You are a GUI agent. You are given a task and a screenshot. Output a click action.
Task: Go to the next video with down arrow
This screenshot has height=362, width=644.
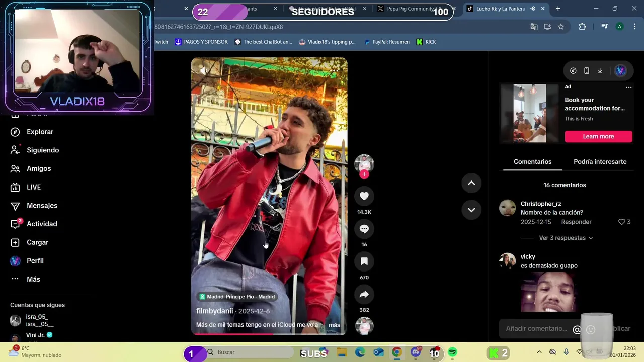(x=471, y=210)
